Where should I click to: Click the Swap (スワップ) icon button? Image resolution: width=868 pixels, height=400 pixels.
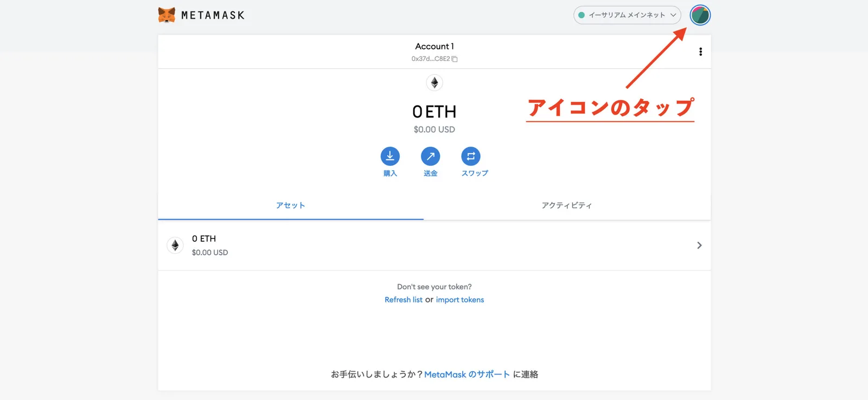click(471, 156)
